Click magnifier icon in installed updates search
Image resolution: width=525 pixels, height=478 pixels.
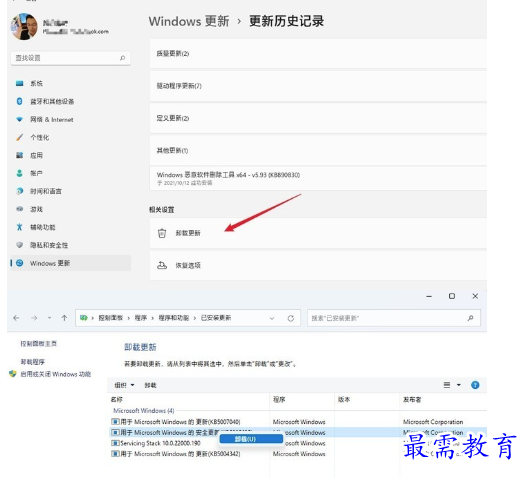pyautogui.click(x=470, y=318)
